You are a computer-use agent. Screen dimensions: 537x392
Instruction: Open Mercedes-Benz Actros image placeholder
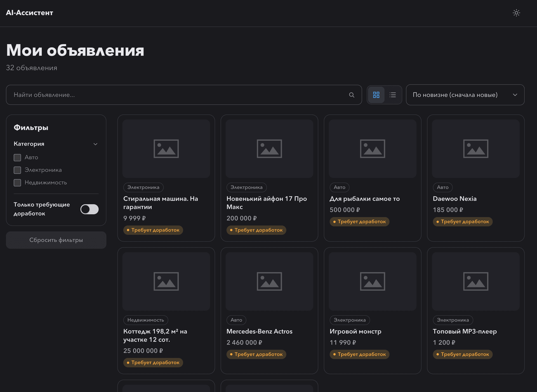pyautogui.click(x=269, y=281)
